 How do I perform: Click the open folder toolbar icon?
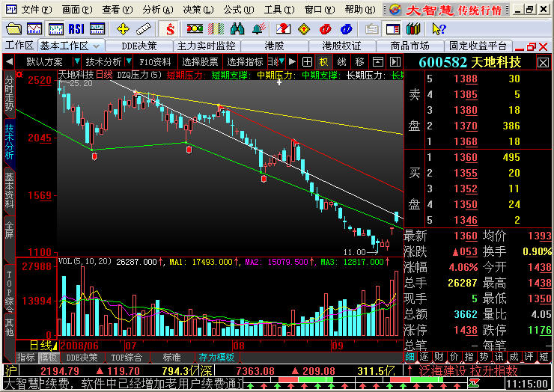13,28
